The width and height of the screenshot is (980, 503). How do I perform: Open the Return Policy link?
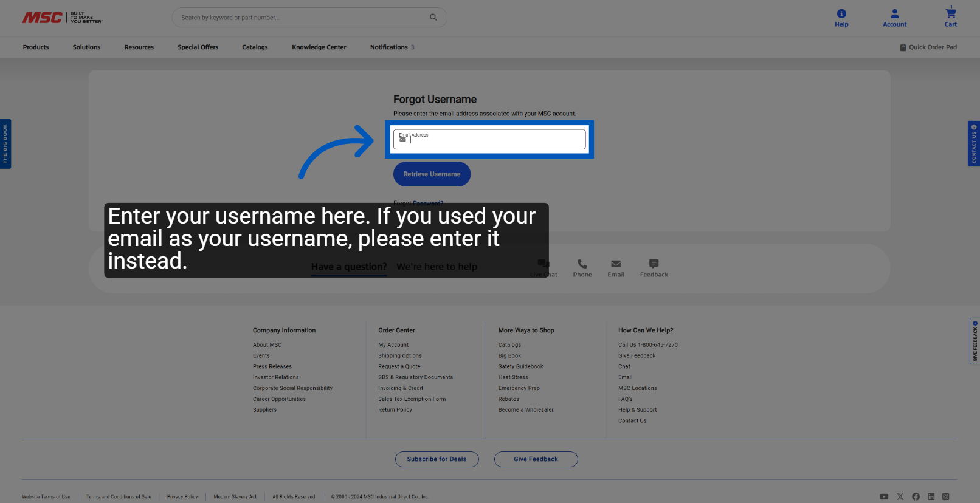coord(395,410)
